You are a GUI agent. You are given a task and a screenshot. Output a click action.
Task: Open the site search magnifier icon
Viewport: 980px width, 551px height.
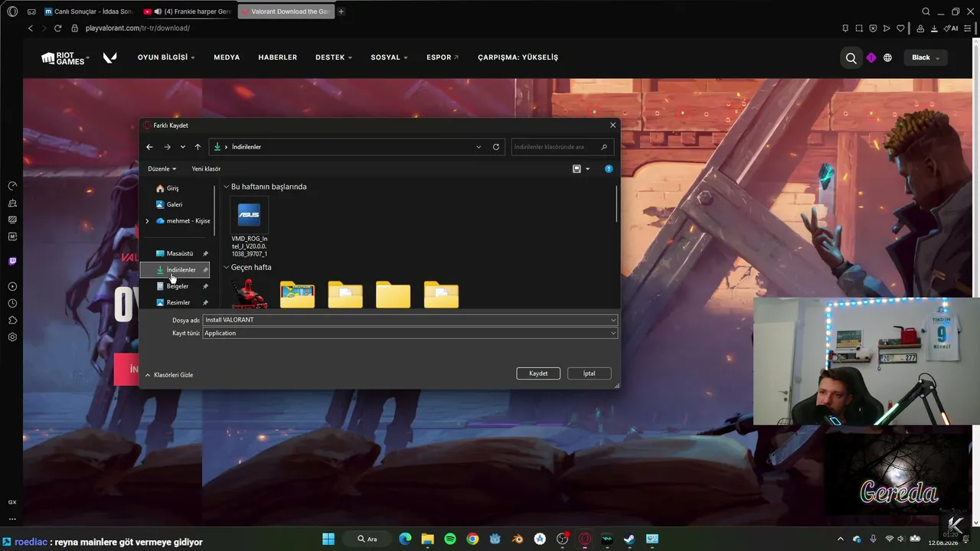[x=851, y=57]
